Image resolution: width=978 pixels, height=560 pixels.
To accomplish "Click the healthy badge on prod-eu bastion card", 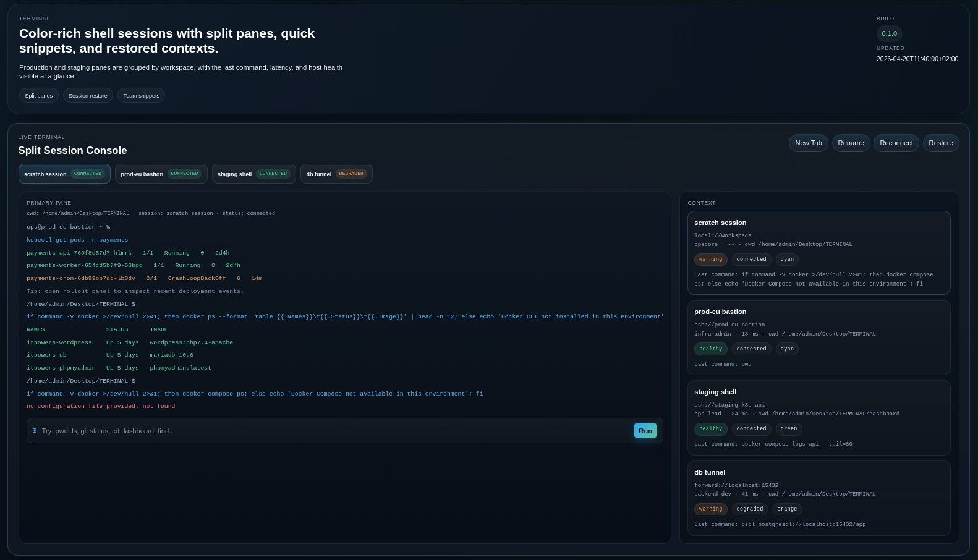I will click(x=710, y=349).
